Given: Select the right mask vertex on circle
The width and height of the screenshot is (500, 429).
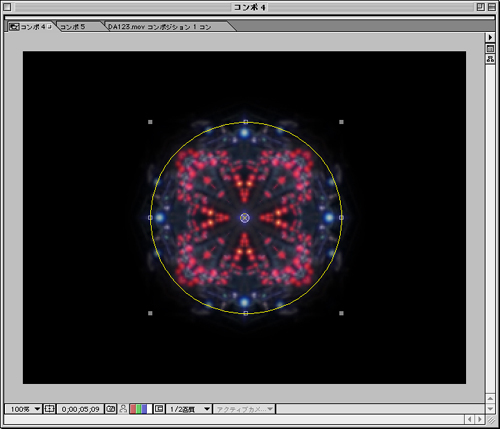Looking at the screenshot, I should pyautogui.click(x=341, y=218).
